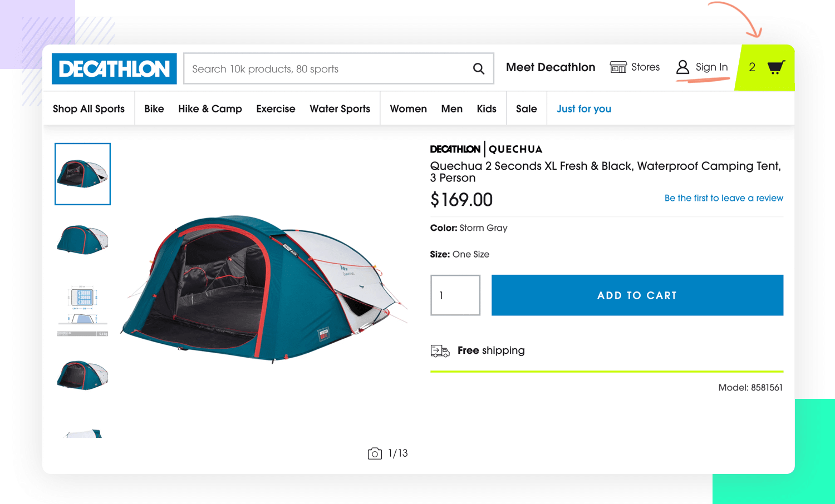Open the shopping cart icon

coord(776,67)
